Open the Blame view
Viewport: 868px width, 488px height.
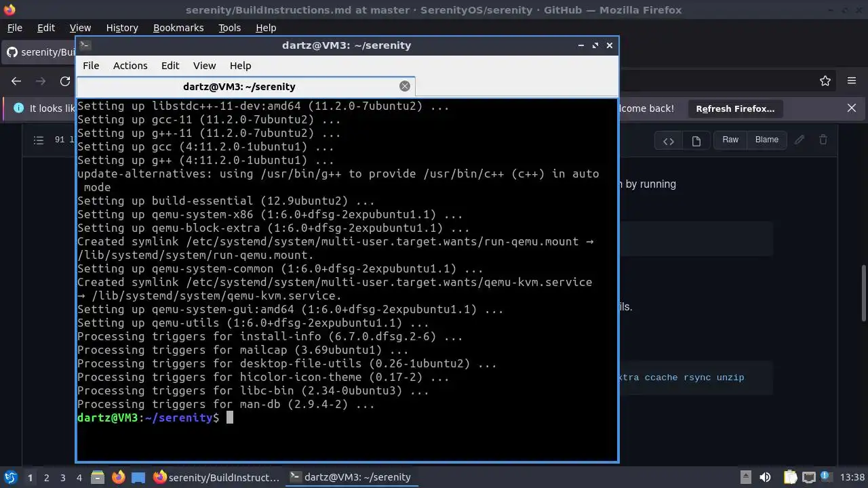(x=767, y=140)
